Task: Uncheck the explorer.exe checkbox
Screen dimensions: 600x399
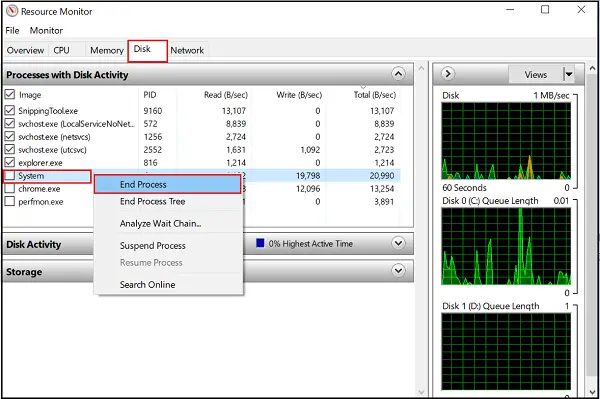Action: point(10,162)
